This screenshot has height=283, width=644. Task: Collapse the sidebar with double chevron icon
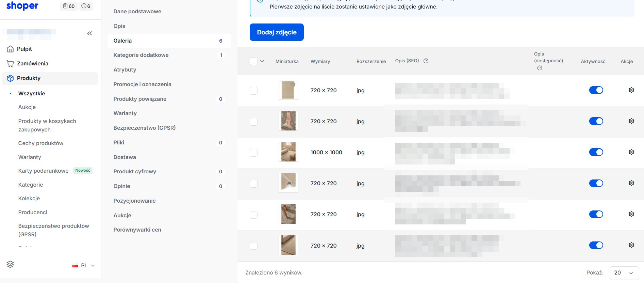coord(89,33)
